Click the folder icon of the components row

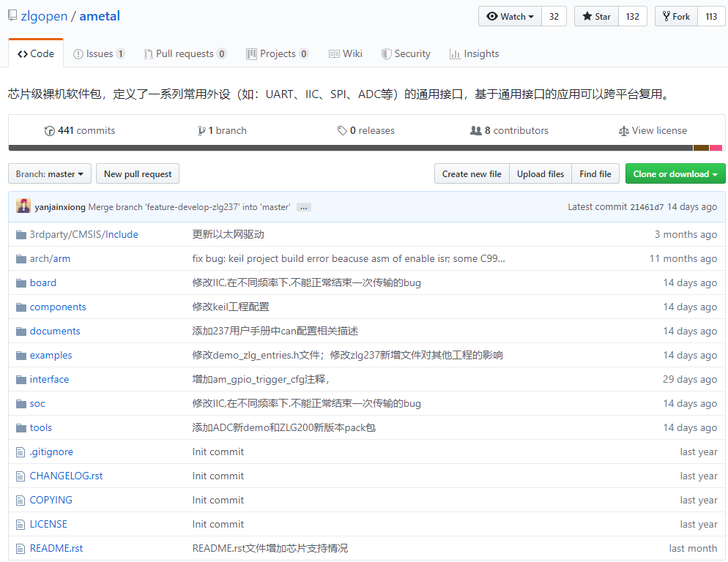[x=21, y=307]
